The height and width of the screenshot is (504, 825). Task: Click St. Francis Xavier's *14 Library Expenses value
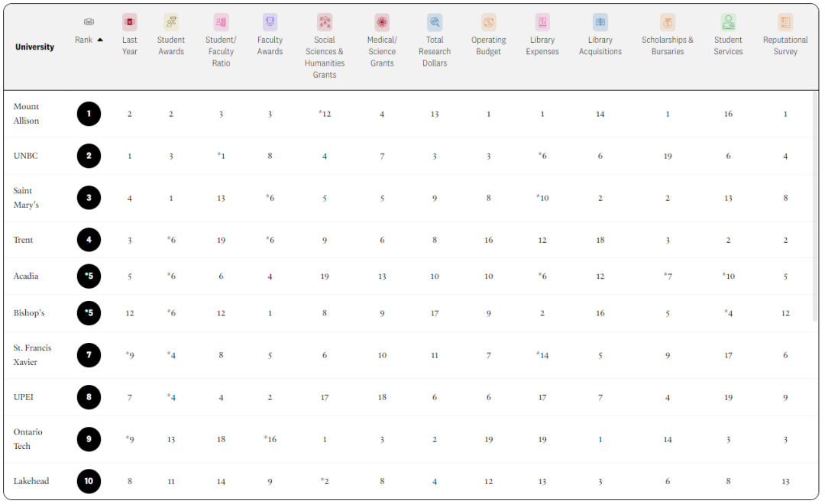542,355
